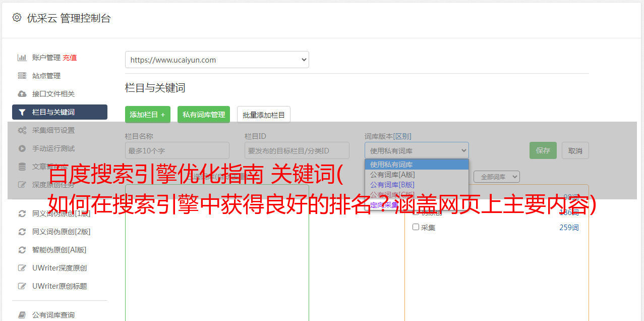Open UWriter原创标题 via its edit icon
Viewport: 644px width, 321px height.
coord(22,286)
